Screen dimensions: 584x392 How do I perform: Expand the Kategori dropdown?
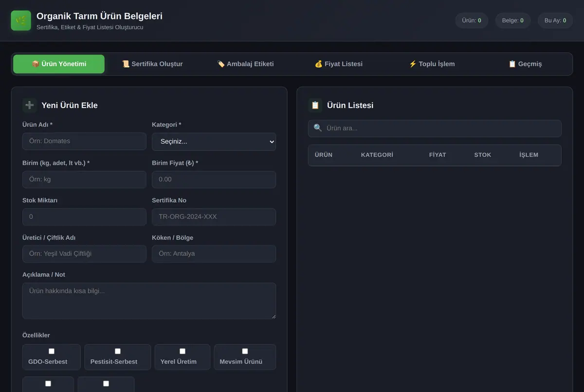(214, 142)
